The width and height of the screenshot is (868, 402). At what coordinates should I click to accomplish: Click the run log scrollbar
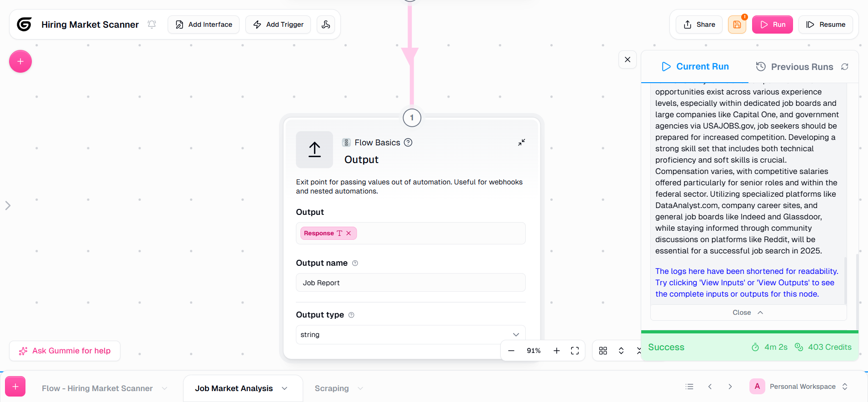point(845,280)
